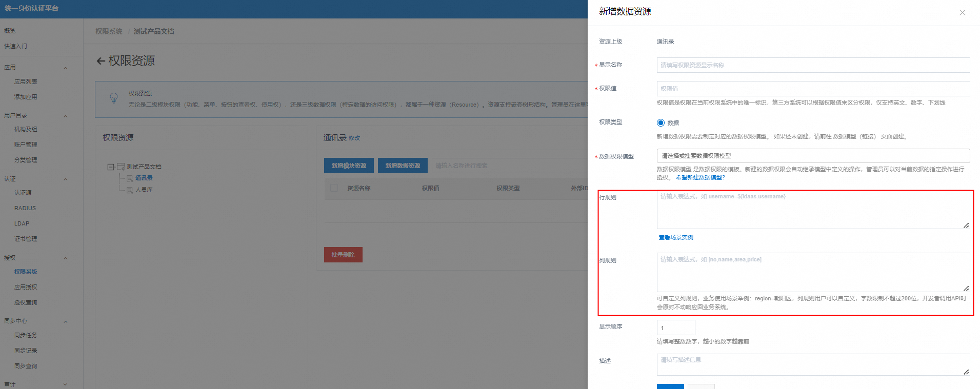The height and width of the screenshot is (389, 980).
Task: Click the 人员库 node icon in tree
Action: (x=130, y=190)
